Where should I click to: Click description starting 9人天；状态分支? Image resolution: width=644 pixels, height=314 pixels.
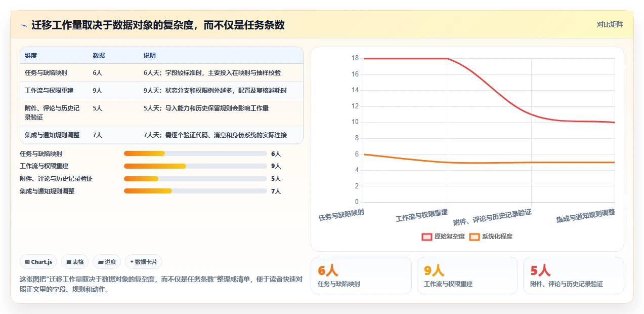click(x=215, y=90)
